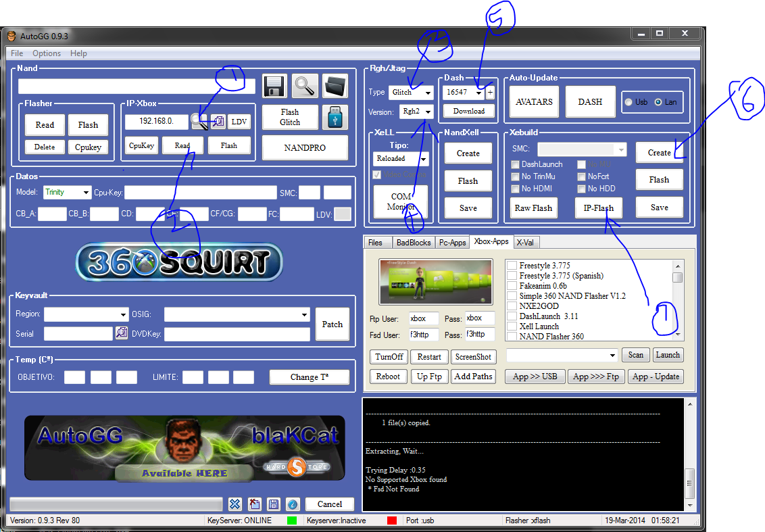765x532 pixels.
Task: Click the blue info icon next to Cancel
Action: click(x=293, y=504)
